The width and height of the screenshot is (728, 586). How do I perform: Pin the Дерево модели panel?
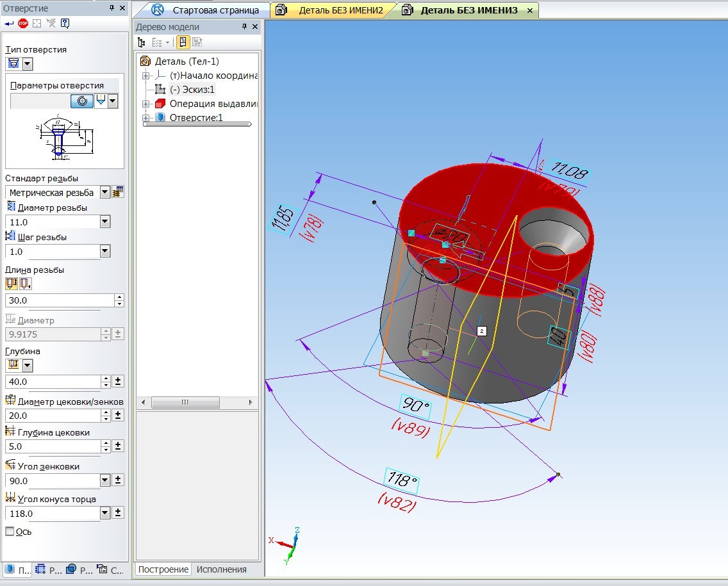pos(244,27)
